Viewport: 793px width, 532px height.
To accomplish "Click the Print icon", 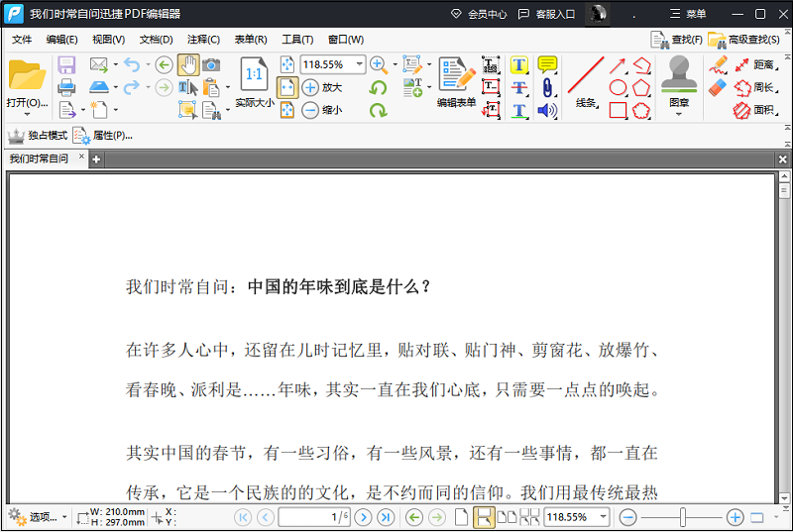I will [x=66, y=87].
